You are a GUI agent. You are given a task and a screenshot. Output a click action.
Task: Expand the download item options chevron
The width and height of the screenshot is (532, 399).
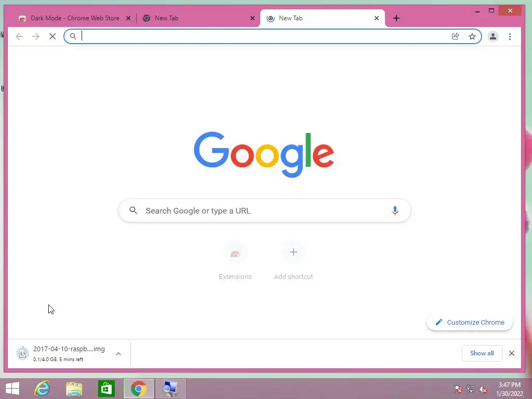coord(118,353)
